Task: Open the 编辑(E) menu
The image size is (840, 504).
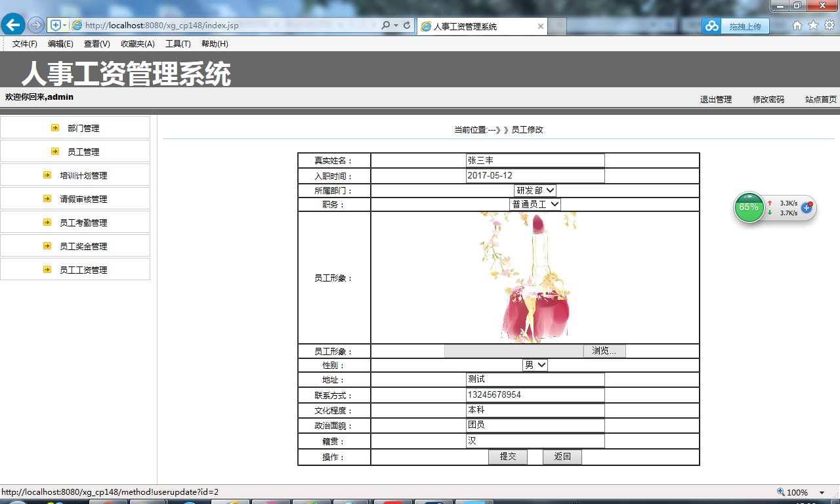Action: pos(60,44)
